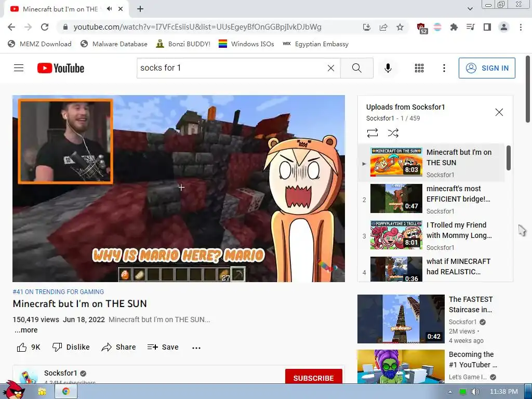Go to YouTube home via logo

coord(61,68)
